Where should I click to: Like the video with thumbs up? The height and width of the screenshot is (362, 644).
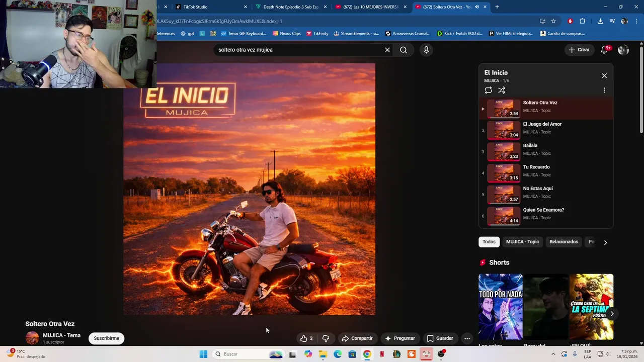pyautogui.click(x=306, y=338)
